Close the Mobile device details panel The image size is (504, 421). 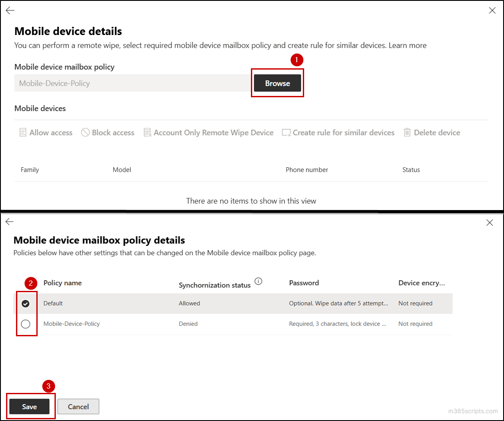[492, 10]
